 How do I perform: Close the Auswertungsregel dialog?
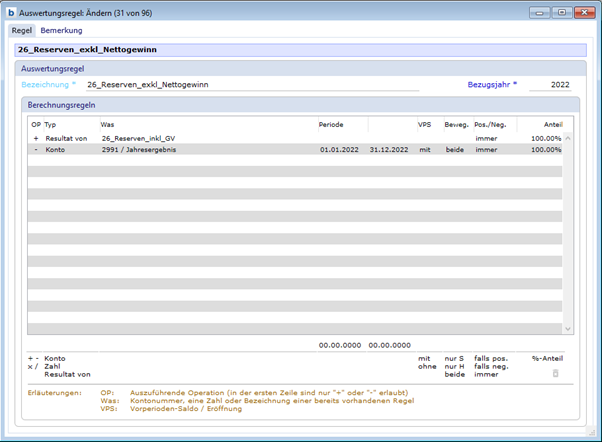coord(583,12)
